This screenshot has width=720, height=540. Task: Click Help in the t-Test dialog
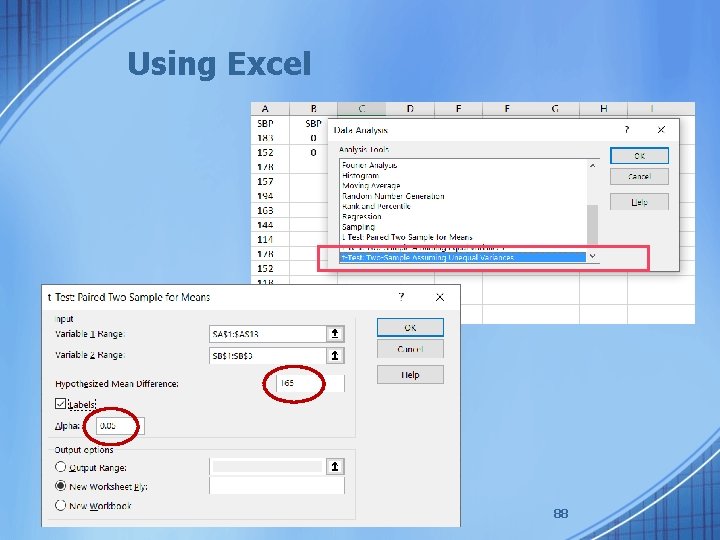[x=410, y=375]
